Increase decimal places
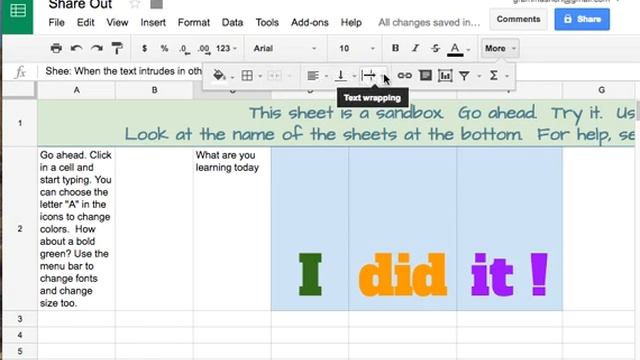This screenshot has width=640, height=360. (x=204, y=49)
